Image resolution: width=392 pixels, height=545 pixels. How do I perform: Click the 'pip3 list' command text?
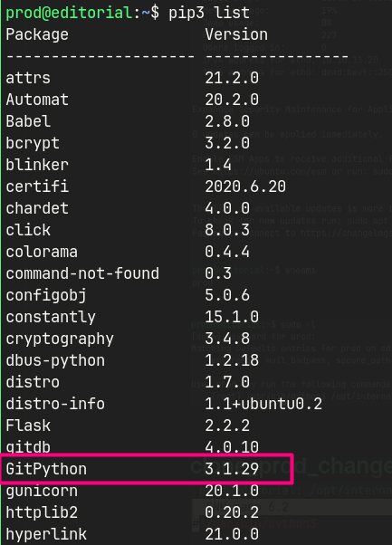pos(209,14)
